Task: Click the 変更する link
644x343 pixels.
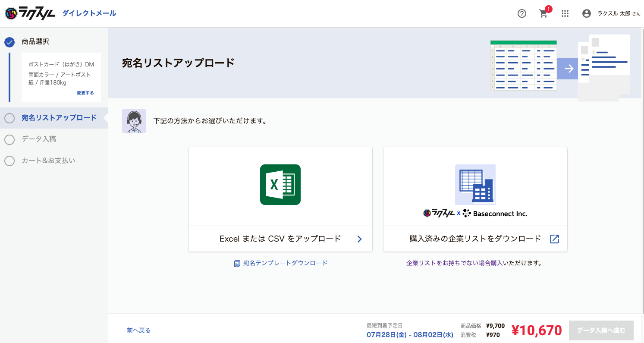Action: pyautogui.click(x=85, y=93)
